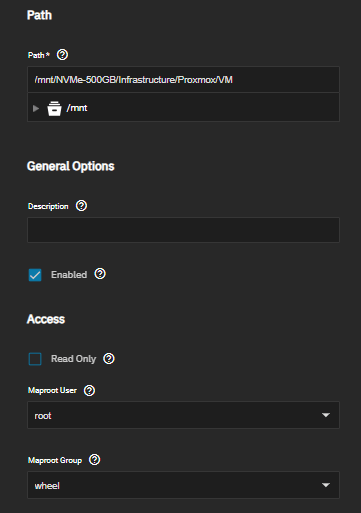Click the Maproot User root combo box

click(x=183, y=415)
